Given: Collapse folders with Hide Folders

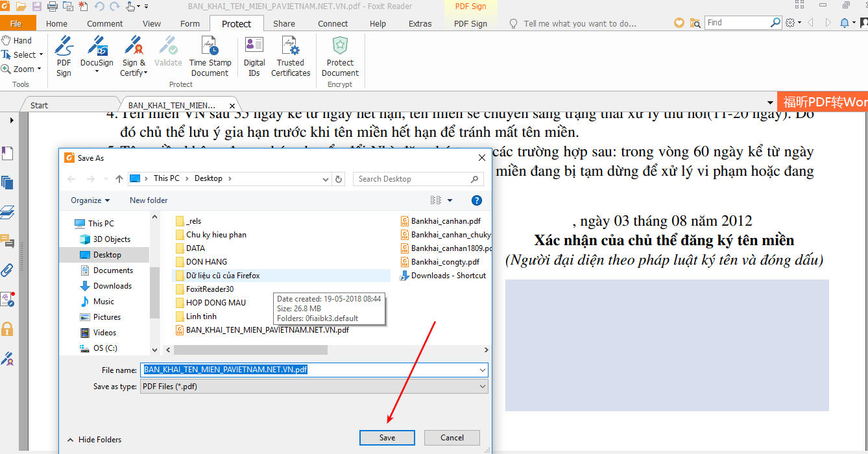Looking at the screenshot, I should pos(93,440).
